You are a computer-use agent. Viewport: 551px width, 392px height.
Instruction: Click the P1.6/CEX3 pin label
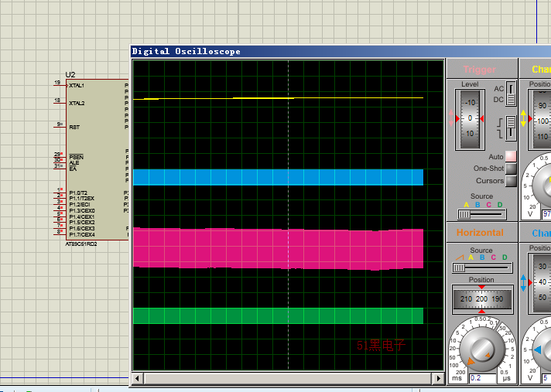[81, 228]
